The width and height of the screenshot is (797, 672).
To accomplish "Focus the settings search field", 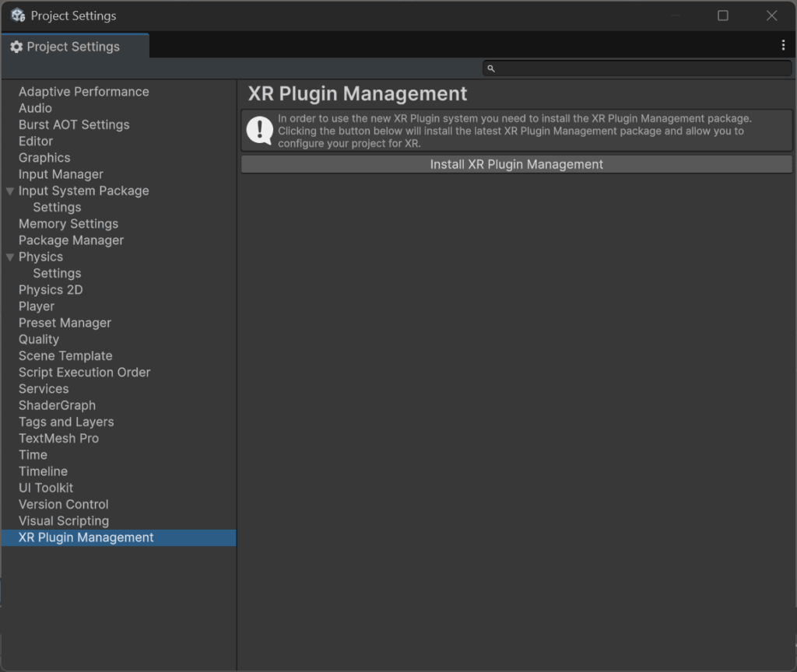I will coord(637,68).
